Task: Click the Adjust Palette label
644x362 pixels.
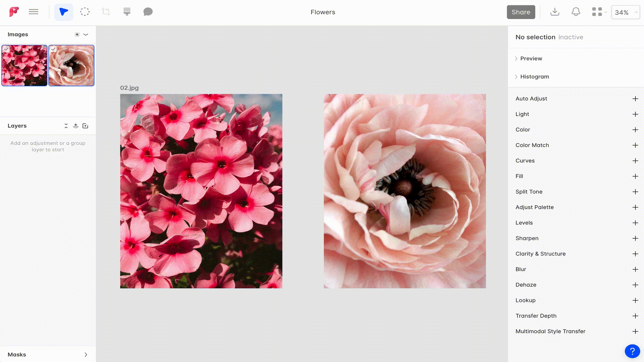Action: (535, 207)
